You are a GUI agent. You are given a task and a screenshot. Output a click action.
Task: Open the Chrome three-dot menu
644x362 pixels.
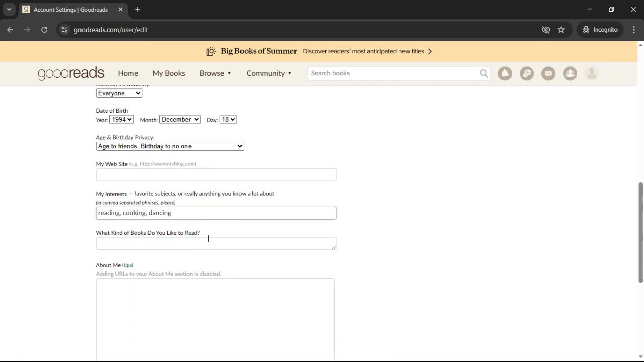634,30
